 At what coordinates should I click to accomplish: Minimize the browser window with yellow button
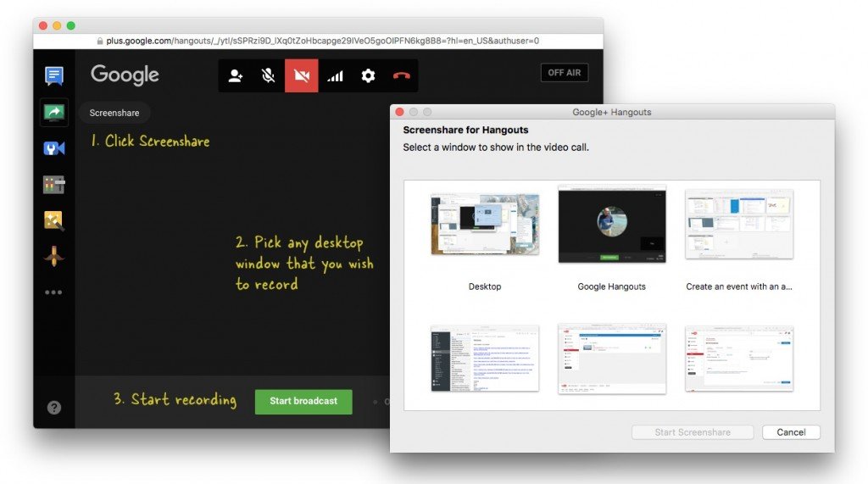click(x=57, y=25)
